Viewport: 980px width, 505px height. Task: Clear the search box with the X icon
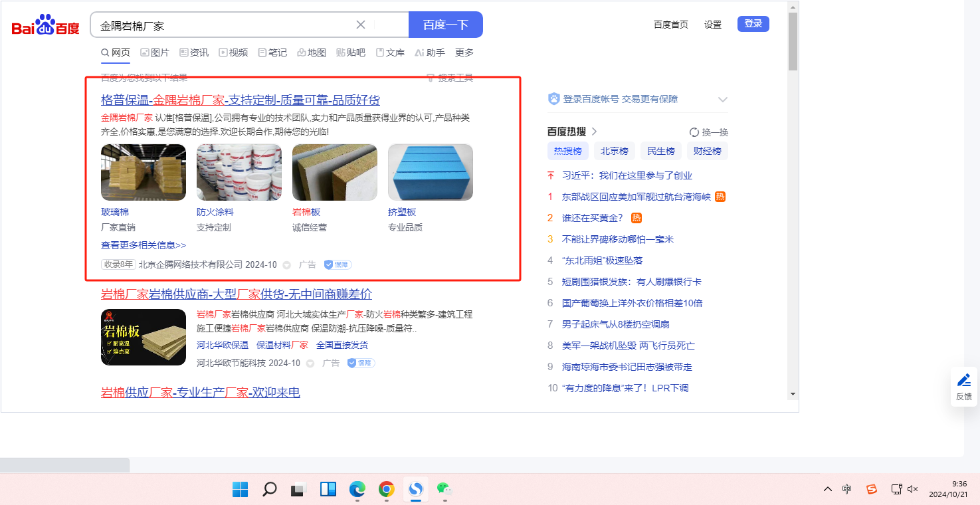pyautogui.click(x=361, y=25)
